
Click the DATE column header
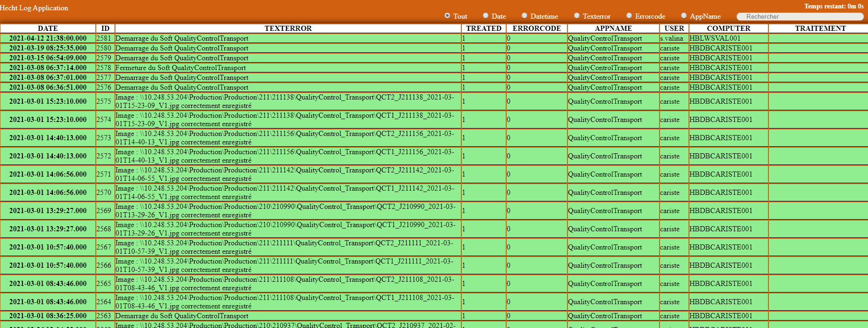click(x=48, y=29)
